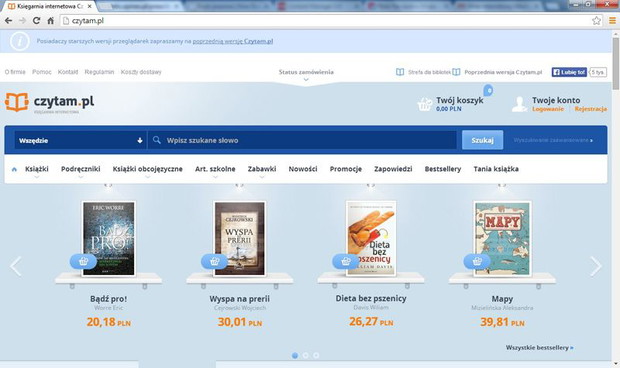Click the Mizielińska Aleksandra author name
The height and width of the screenshot is (368, 620).
coord(502,308)
